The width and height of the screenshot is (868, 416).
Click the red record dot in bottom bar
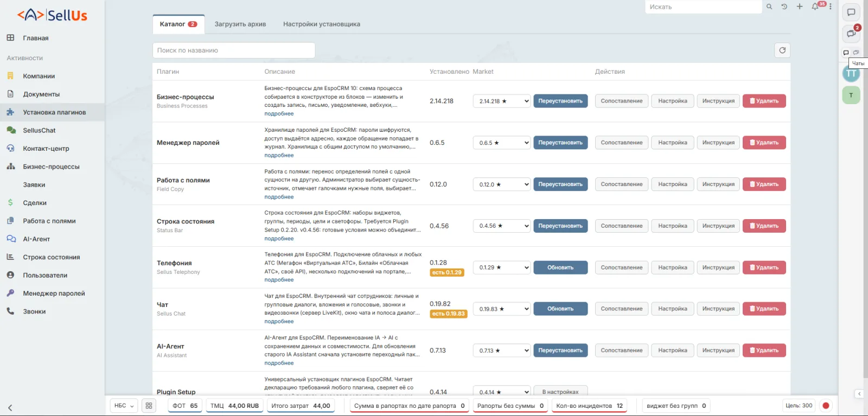(826, 406)
